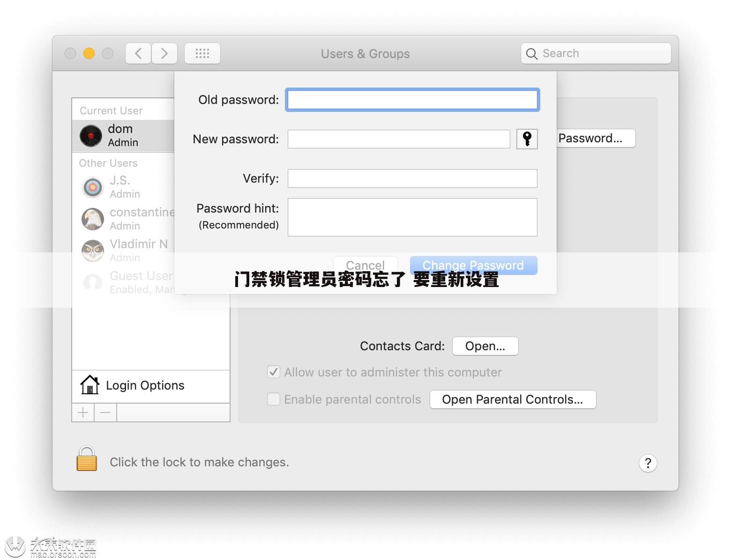731x560 pixels.
Task: Click the lock to make changes
Action: pyautogui.click(x=87, y=458)
